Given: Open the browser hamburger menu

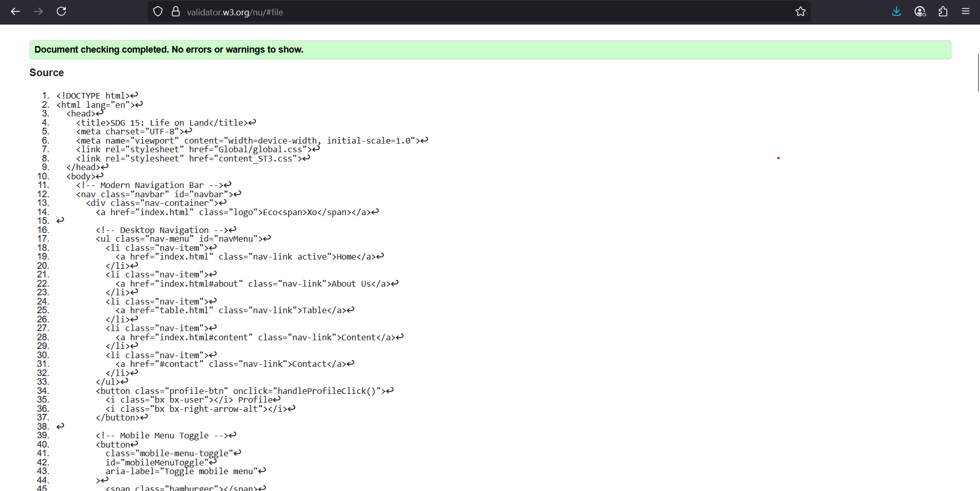Looking at the screenshot, I should pos(966,11).
